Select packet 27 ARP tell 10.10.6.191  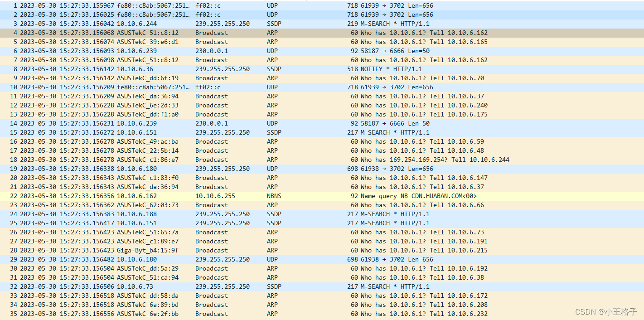(322, 241)
